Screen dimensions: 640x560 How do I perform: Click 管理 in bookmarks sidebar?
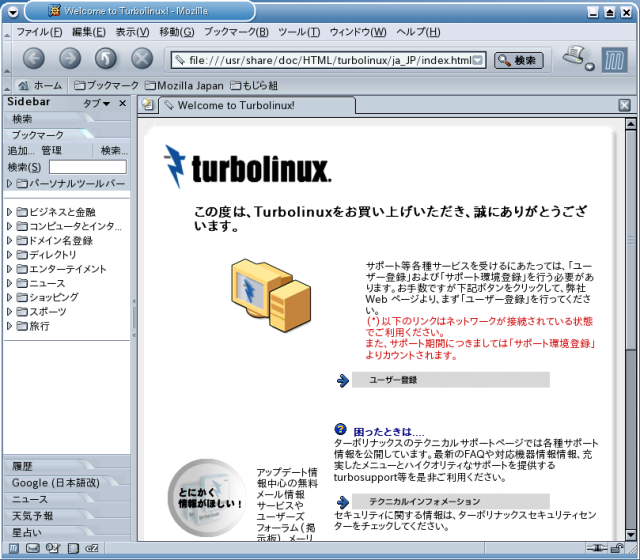51,151
